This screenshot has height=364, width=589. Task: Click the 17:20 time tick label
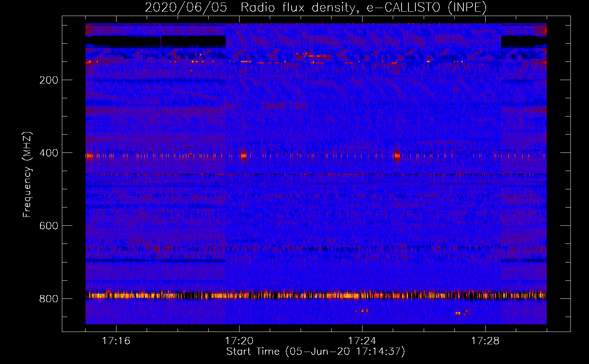239,341
